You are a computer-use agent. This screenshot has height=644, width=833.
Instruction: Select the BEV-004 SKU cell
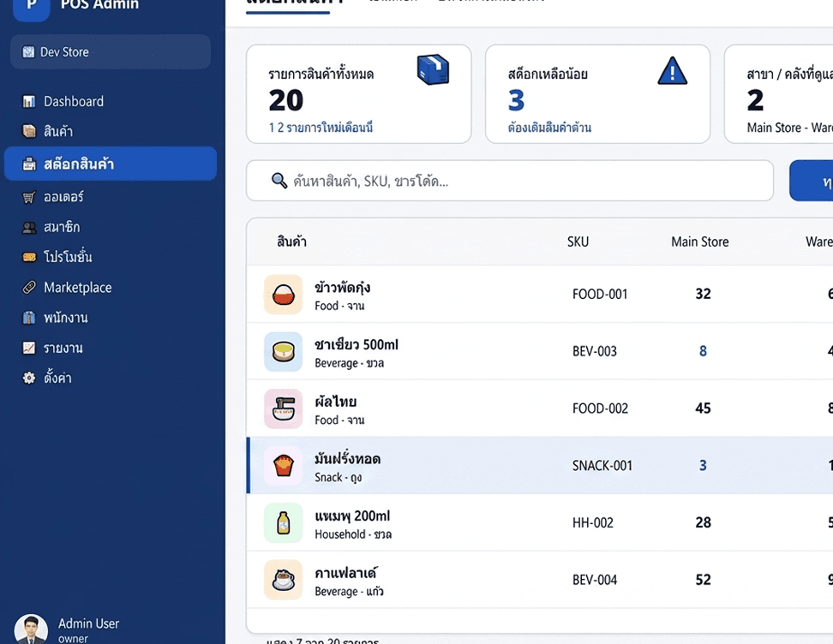[595, 580]
